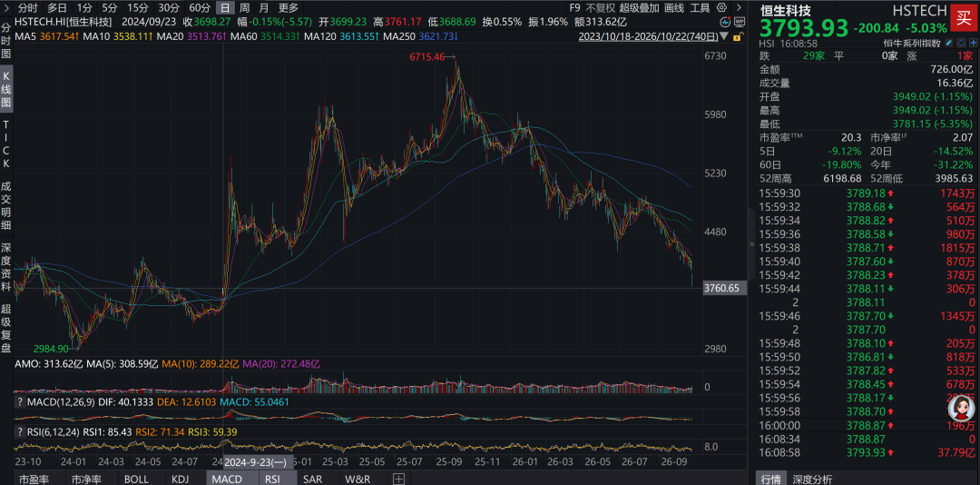This screenshot has width=980, height=485.
Task: Open 不复权 adjustment dropdown
Action: click(x=601, y=8)
